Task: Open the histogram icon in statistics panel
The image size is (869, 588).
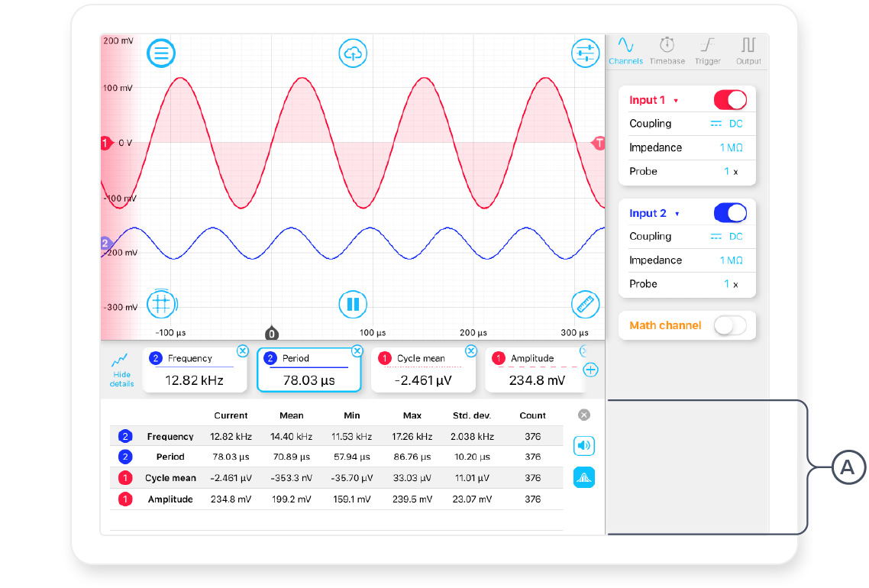Action: click(x=584, y=477)
